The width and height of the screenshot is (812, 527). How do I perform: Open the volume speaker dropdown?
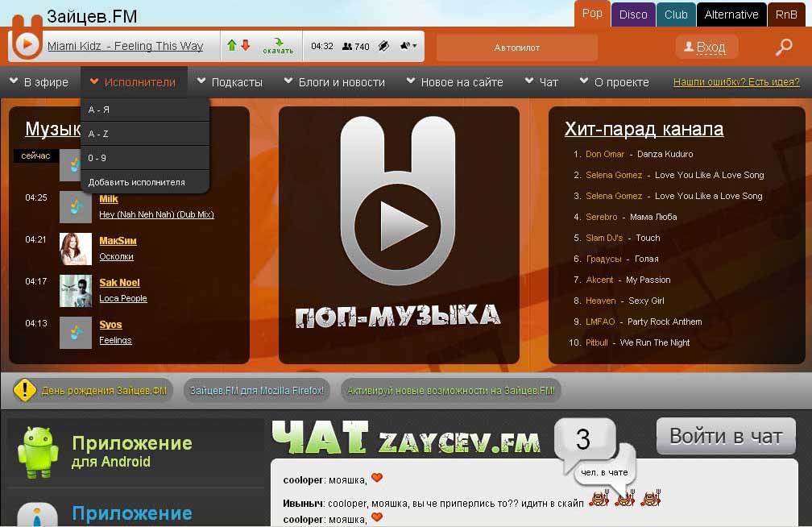coord(408,46)
